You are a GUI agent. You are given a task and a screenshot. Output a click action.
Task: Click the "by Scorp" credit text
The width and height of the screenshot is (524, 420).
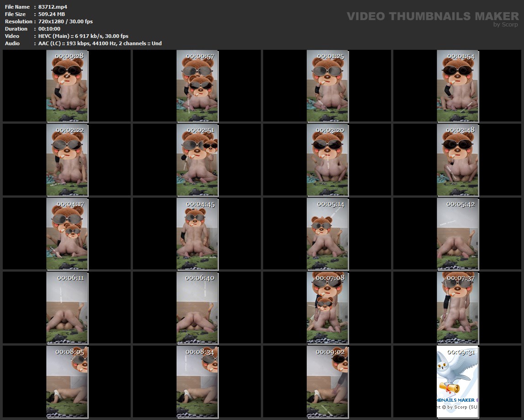point(505,25)
